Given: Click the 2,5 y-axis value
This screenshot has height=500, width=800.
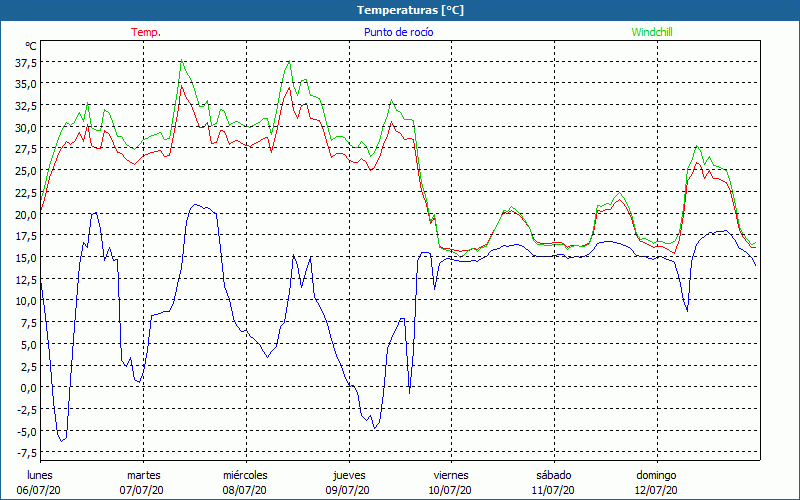Looking at the screenshot, I should tap(28, 366).
